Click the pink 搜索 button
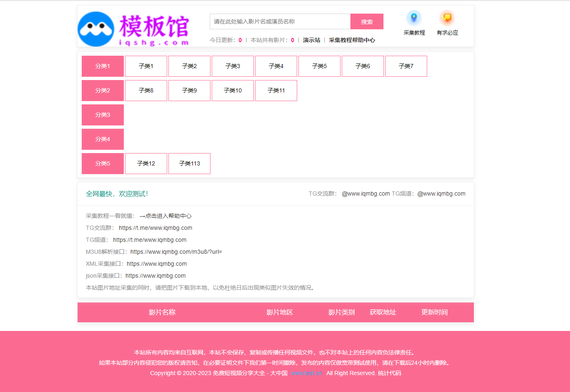 click(x=367, y=21)
